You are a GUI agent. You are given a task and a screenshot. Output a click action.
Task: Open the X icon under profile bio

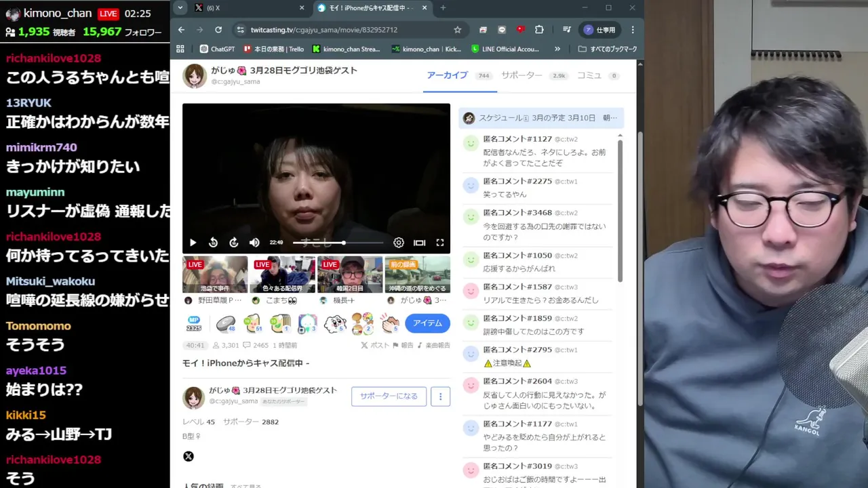pyautogui.click(x=189, y=456)
